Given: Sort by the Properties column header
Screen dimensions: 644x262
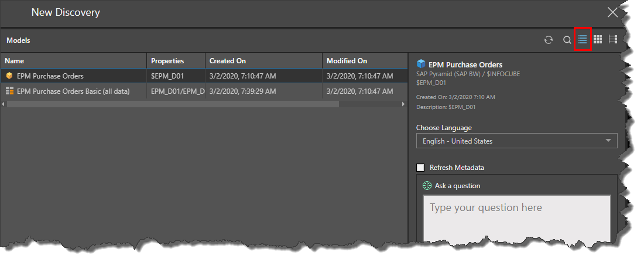Looking at the screenshot, I should point(176,61).
